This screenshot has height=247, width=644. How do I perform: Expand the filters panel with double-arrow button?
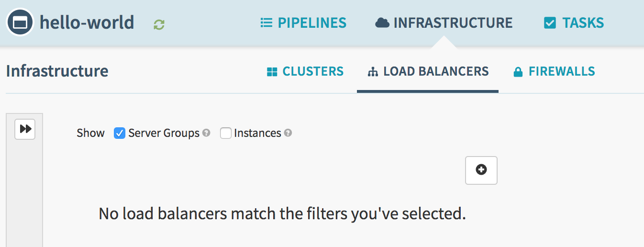coord(25,129)
